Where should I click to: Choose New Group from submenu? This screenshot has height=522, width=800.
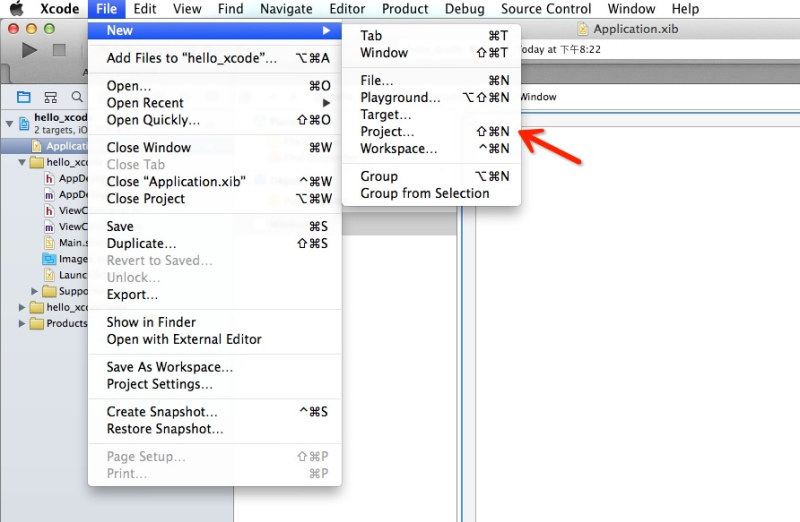click(432, 177)
